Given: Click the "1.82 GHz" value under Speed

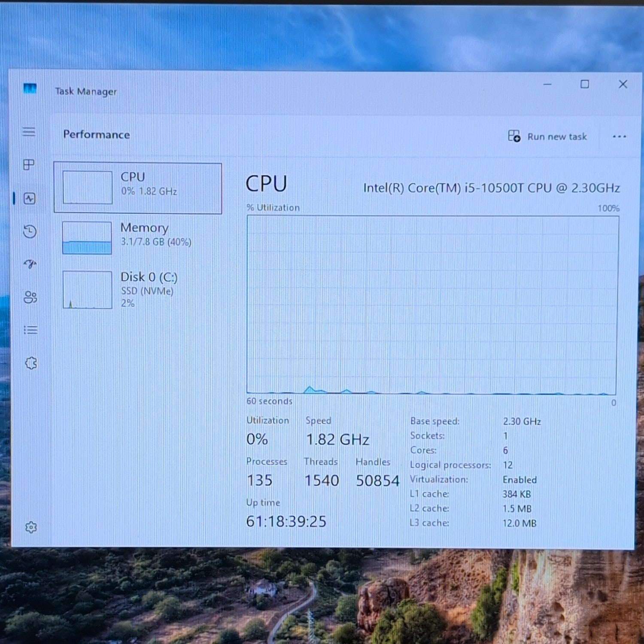Looking at the screenshot, I should 337,440.
